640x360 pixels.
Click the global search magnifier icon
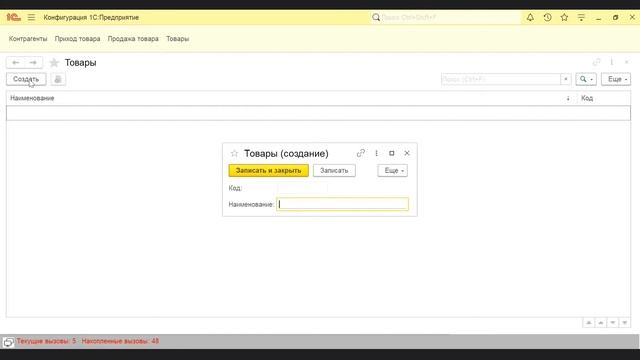click(376, 18)
